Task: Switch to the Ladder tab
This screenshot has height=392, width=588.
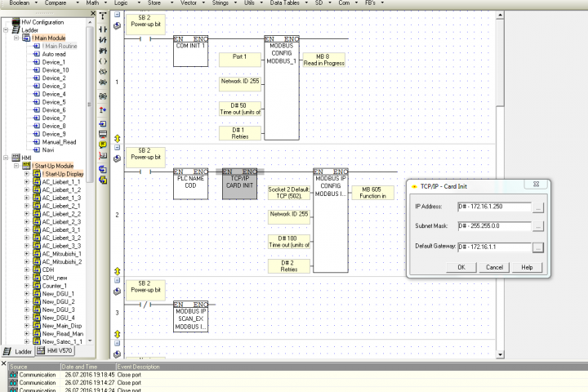Action: point(18,351)
